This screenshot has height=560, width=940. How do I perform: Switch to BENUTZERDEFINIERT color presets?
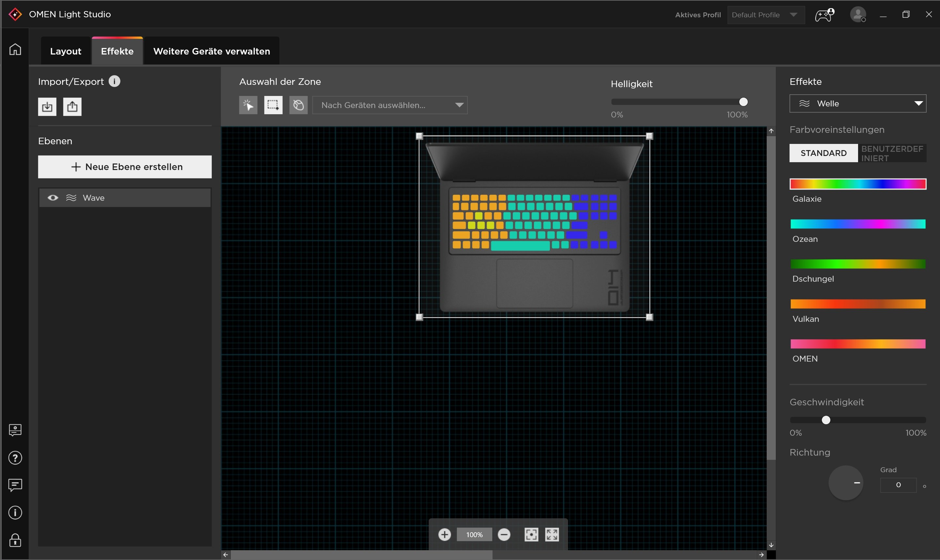892,153
